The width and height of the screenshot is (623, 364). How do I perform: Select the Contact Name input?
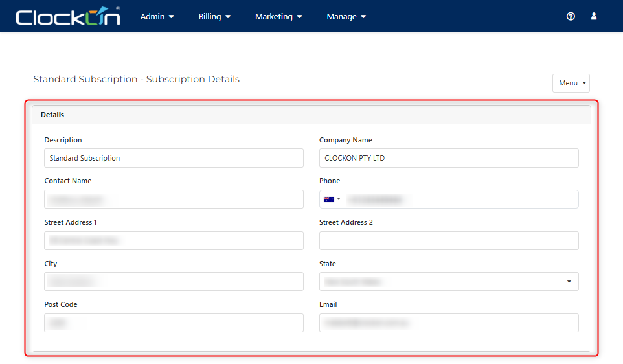pyautogui.click(x=174, y=199)
